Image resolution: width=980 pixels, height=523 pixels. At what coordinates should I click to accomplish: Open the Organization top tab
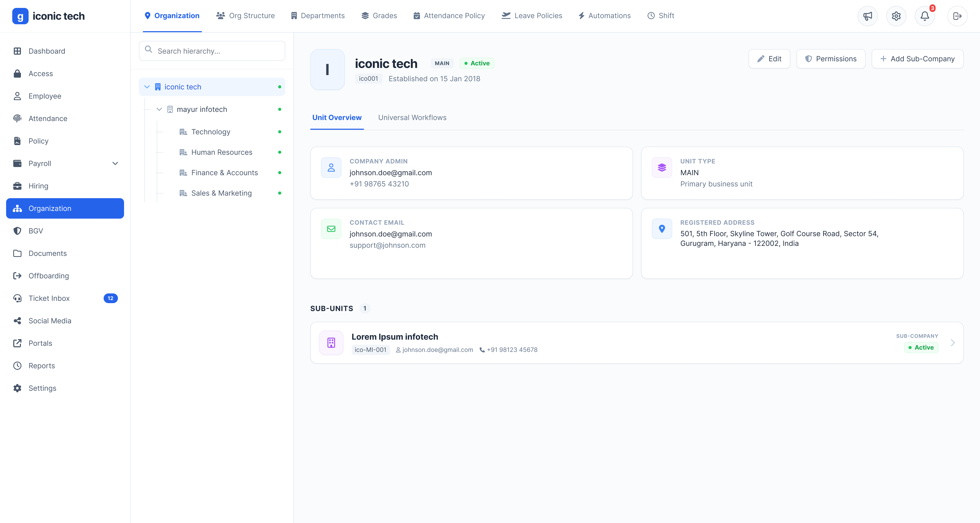click(x=172, y=16)
